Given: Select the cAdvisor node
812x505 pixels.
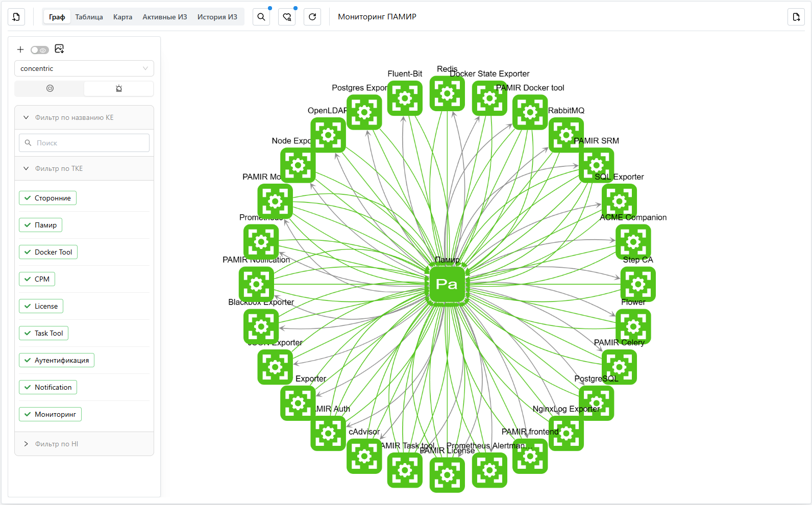Looking at the screenshot, I should coord(364,456).
